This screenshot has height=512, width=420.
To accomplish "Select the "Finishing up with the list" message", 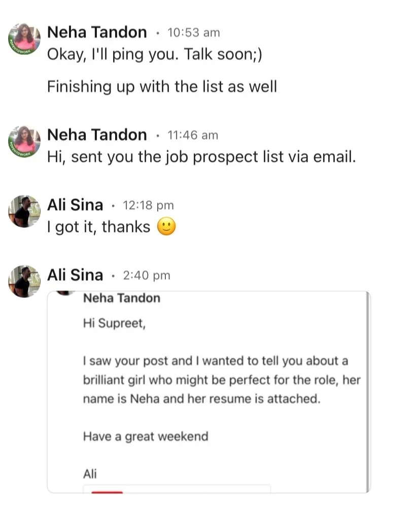I will point(162,86).
